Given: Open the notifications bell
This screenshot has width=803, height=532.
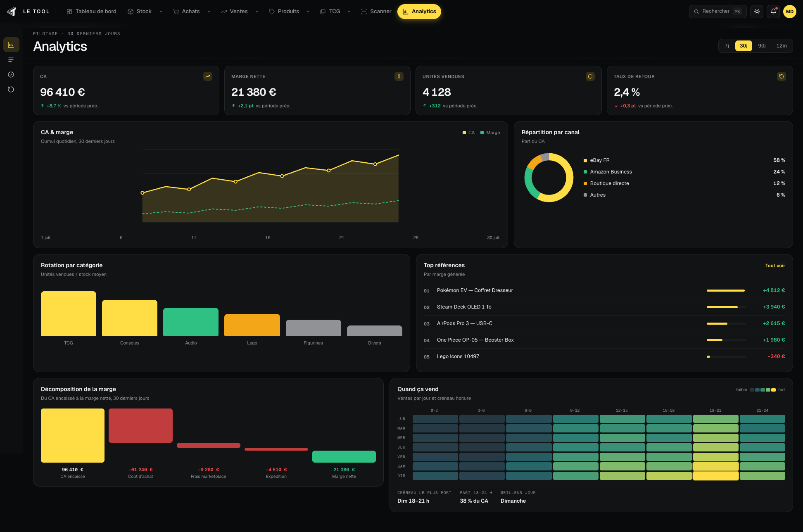Looking at the screenshot, I should tap(773, 12).
